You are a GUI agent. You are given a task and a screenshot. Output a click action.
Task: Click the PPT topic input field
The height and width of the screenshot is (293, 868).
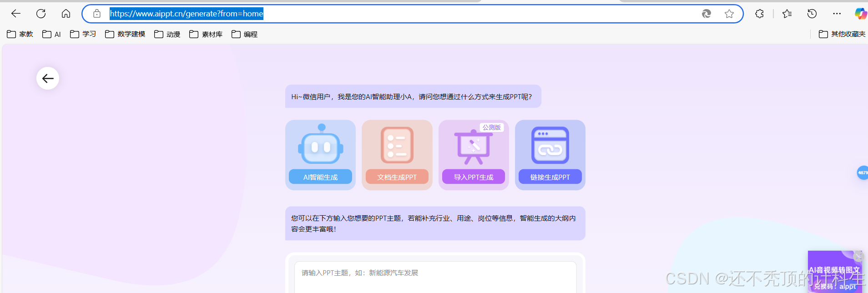coord(435,277)
